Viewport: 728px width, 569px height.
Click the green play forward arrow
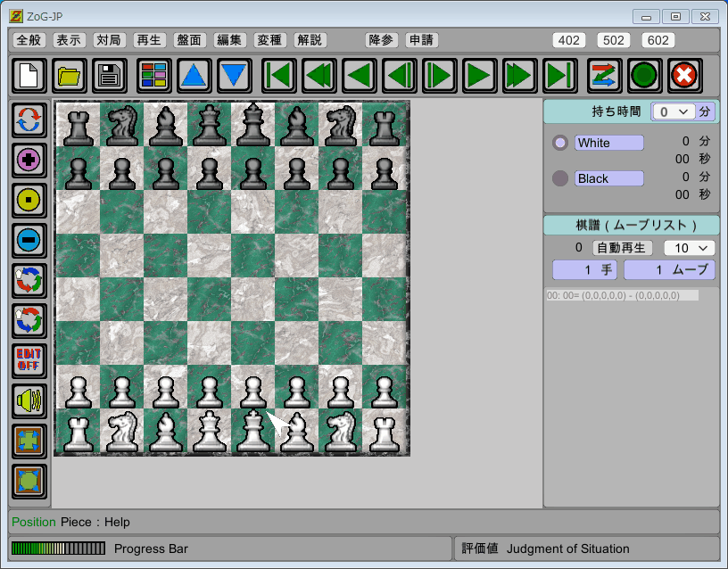pyautogui.click(x=480, y=75)
